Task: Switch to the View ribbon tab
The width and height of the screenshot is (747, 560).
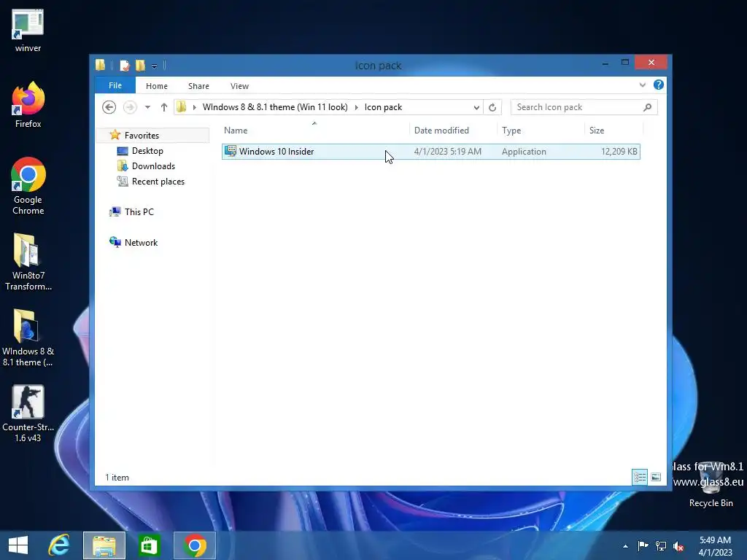Action: tap(239, 86)
